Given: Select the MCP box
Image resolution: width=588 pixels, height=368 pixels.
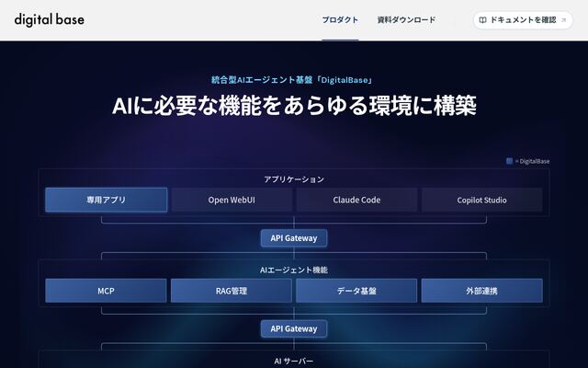Looking at the screenshot, I should [x=106, y=291].
